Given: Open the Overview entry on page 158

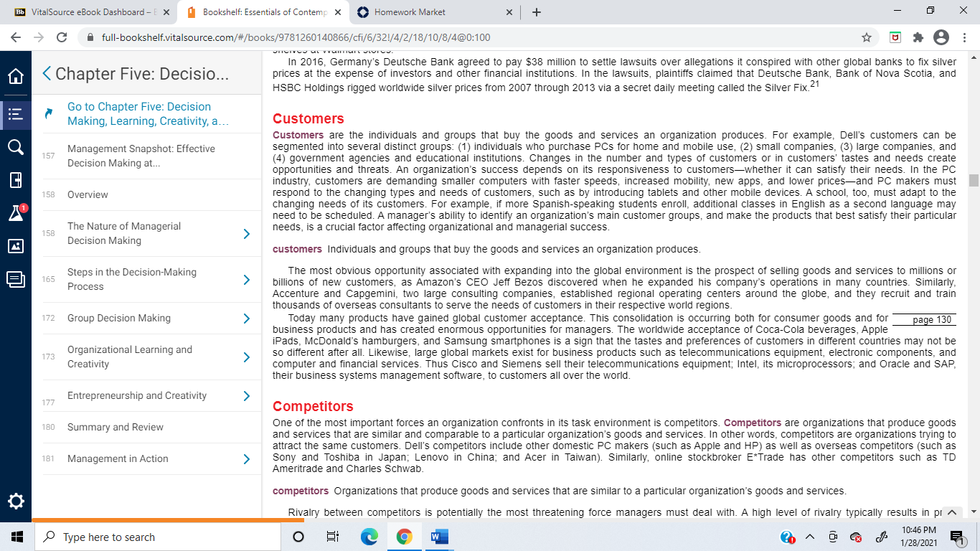Looking at the screenshot, I should click(88, 194).
